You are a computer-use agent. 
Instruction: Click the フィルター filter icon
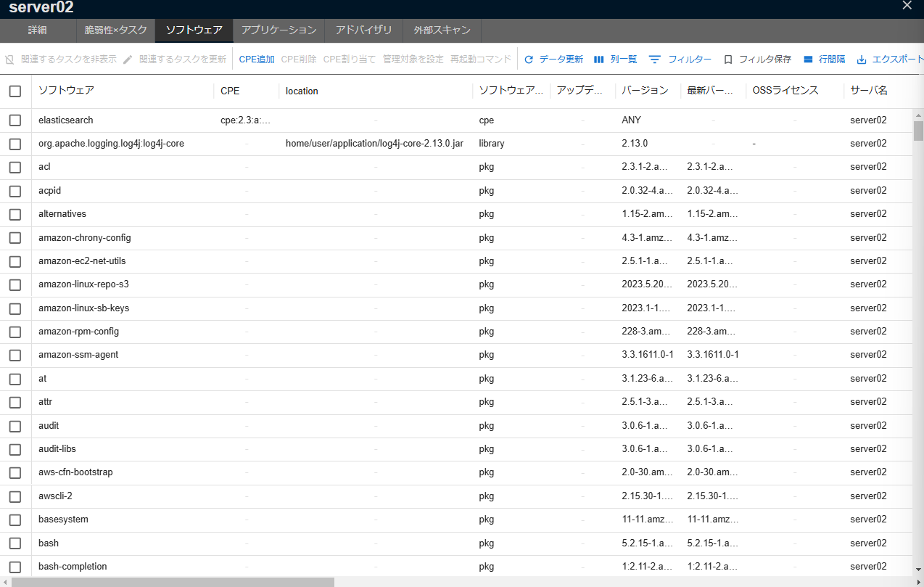point(655,59)
